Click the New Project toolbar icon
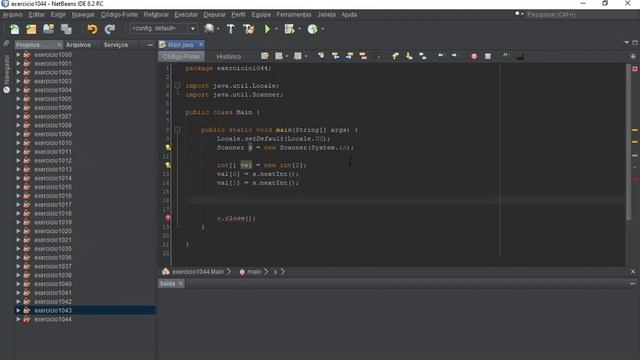 [x=31, y=29]
